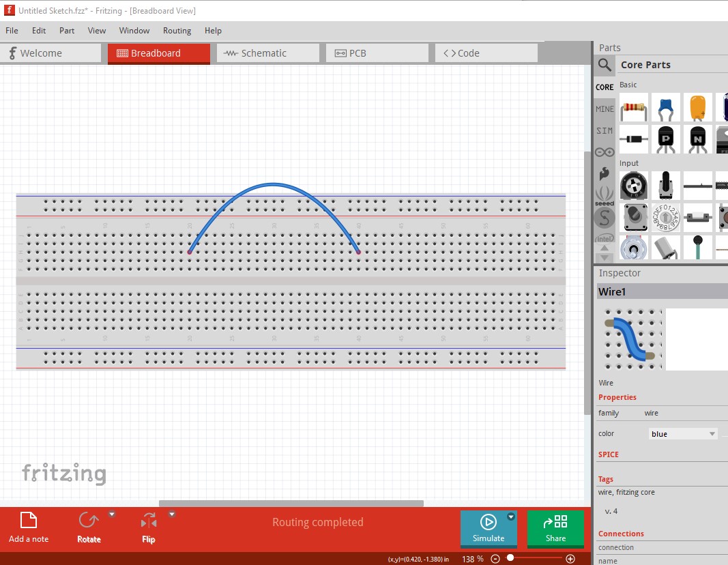Expand the Flip options arrow
728x565 pixels.
pyautogui.click(x=172, y=515)
